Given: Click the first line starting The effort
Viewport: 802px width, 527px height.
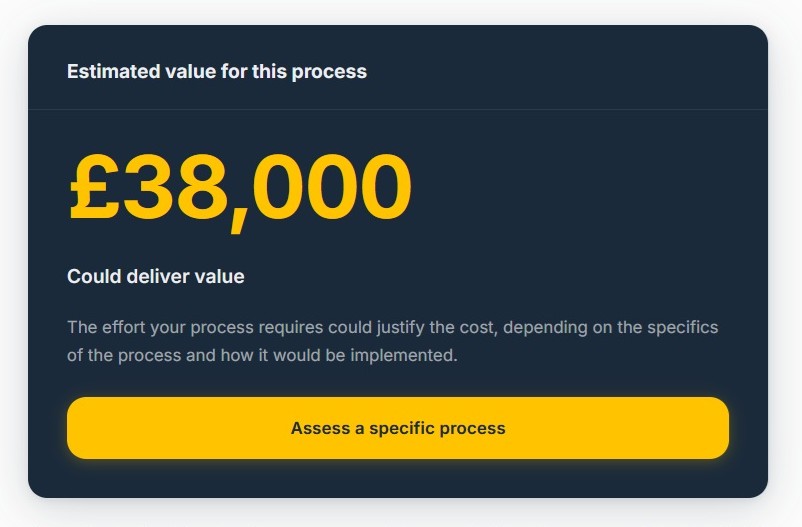Looking at the screenshot, I should pyautogui.click(x=392, y=327).
